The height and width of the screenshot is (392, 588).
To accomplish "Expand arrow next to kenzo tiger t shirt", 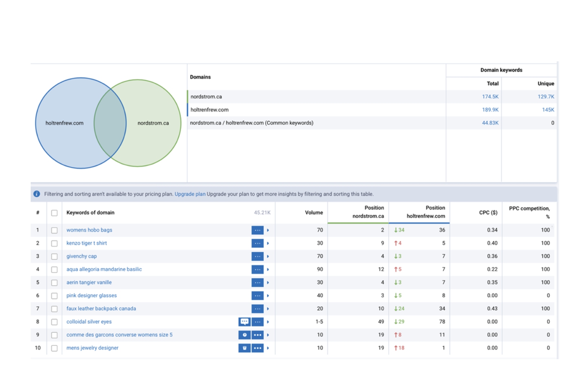I will pos(268,243).
